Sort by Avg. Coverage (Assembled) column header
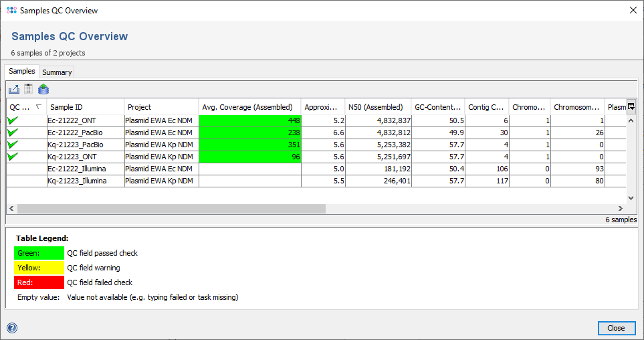Screen dimensions: 644x340 click(x=249, y=107)
